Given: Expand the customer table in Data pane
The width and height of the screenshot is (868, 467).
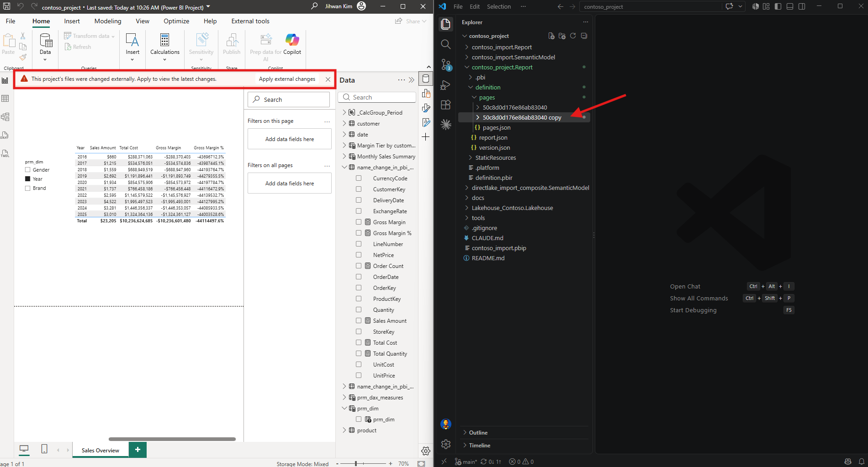Looking at the screenshot, I should pyautogui.click(x=344, y=123).
